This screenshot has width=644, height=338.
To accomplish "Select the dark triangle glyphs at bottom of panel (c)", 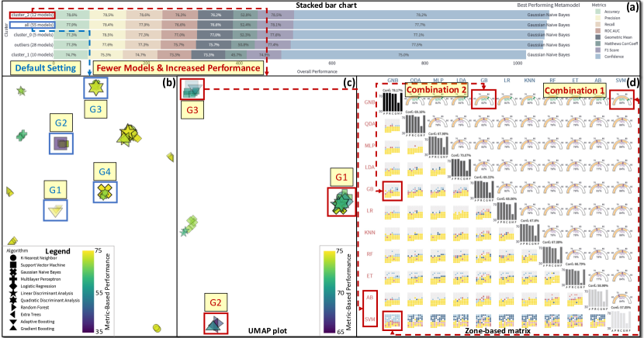I will (216, 324).
